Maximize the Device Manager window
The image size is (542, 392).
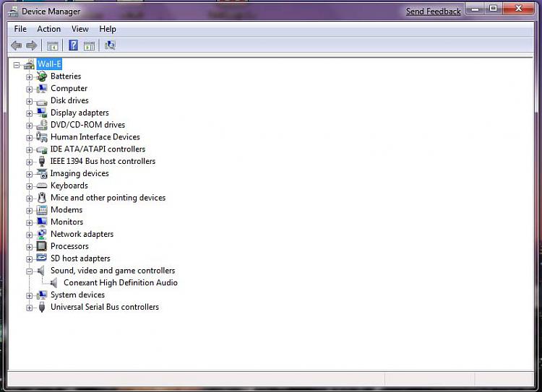(x=494, y=8)
